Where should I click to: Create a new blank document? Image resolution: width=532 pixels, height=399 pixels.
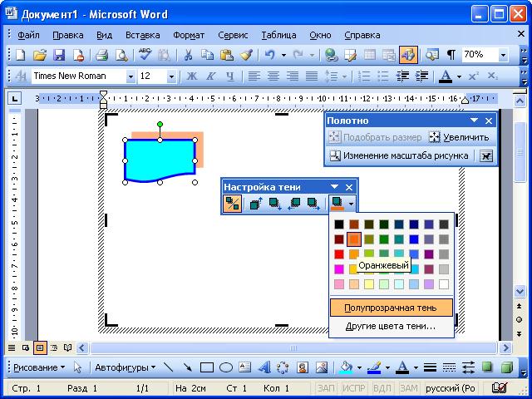pyautogui.click(x=20, y=55)
